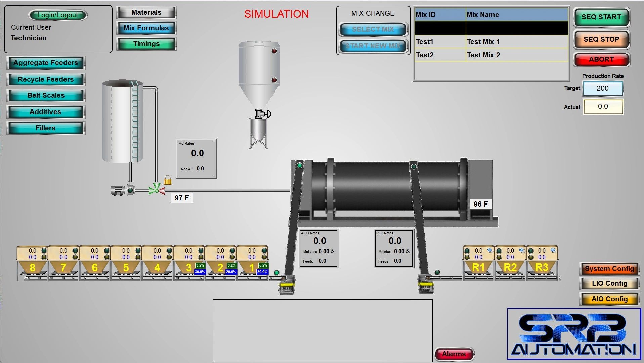644x363 pixels.
Task: Click aggregate feeder bin 1
Action: click(x=252, y=267)
